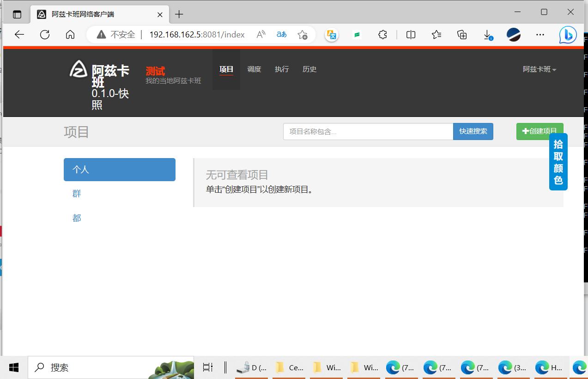Open the Settings and more (...) menu

coord(540,34)
